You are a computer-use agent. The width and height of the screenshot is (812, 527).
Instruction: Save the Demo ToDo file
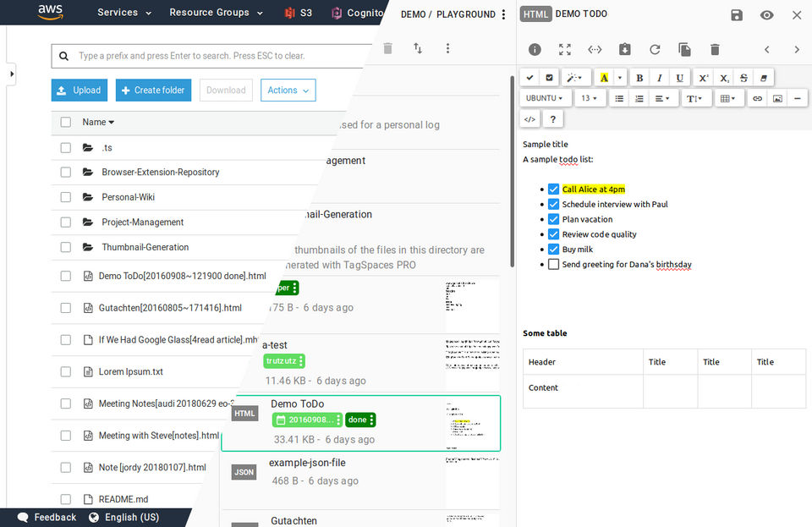(737, 15)
